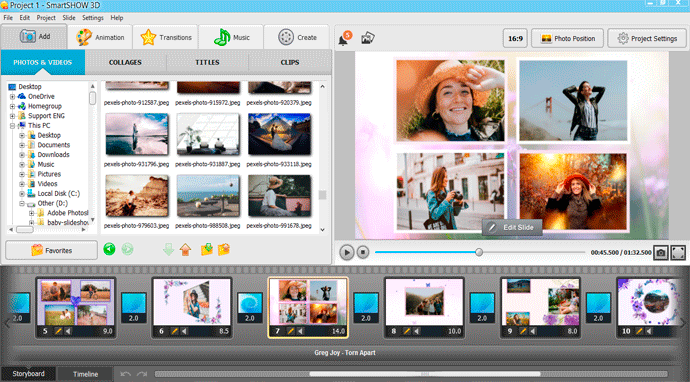
Task: Click the Greg Joy - Torn Apart music track
Action: 345,353
